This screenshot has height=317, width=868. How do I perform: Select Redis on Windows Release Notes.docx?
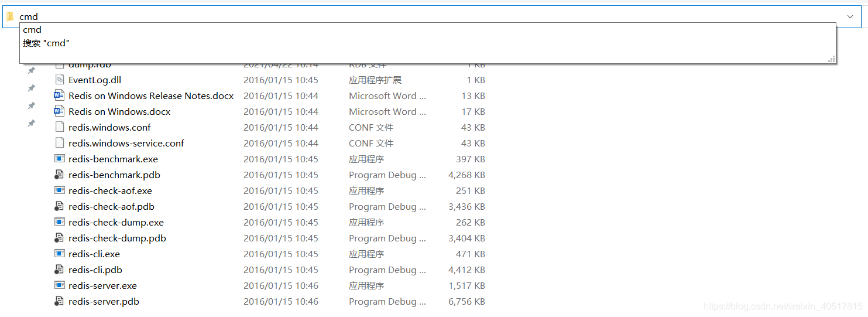[x=151, y=96]
